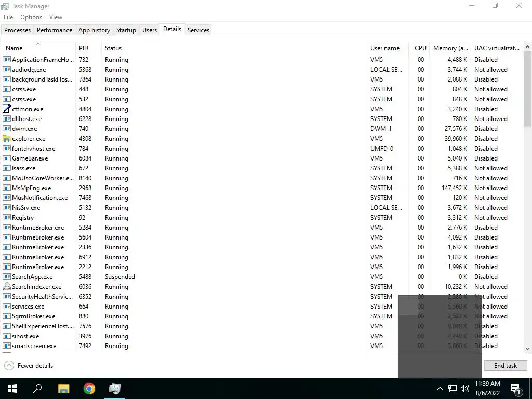532x399 pixels.
Task: Click the SearchIndexer.exe magnifier icon
Action: click(x=6, y=287)
